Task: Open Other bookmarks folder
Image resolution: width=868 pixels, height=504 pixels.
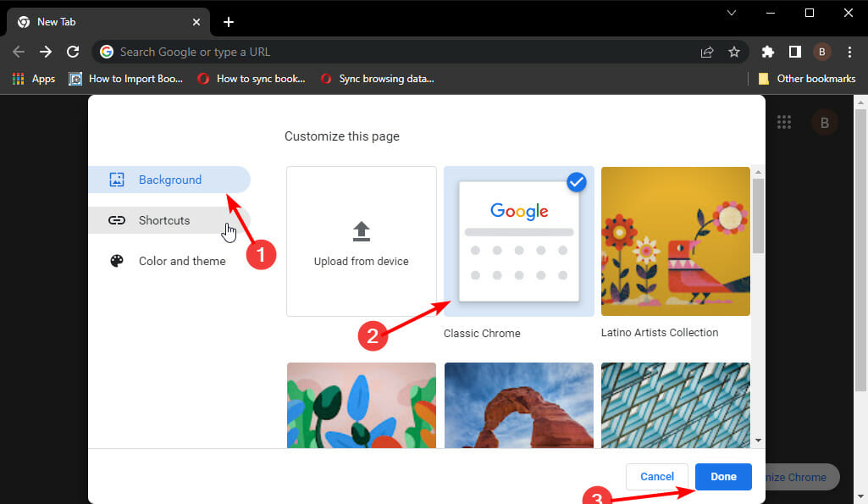Action: [807, 79]
